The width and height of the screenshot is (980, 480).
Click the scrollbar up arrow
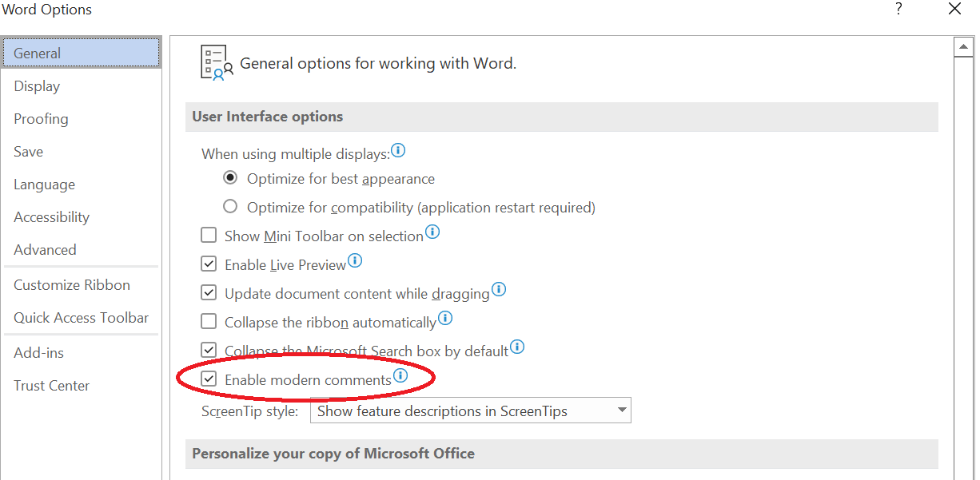tap(963, 48)
